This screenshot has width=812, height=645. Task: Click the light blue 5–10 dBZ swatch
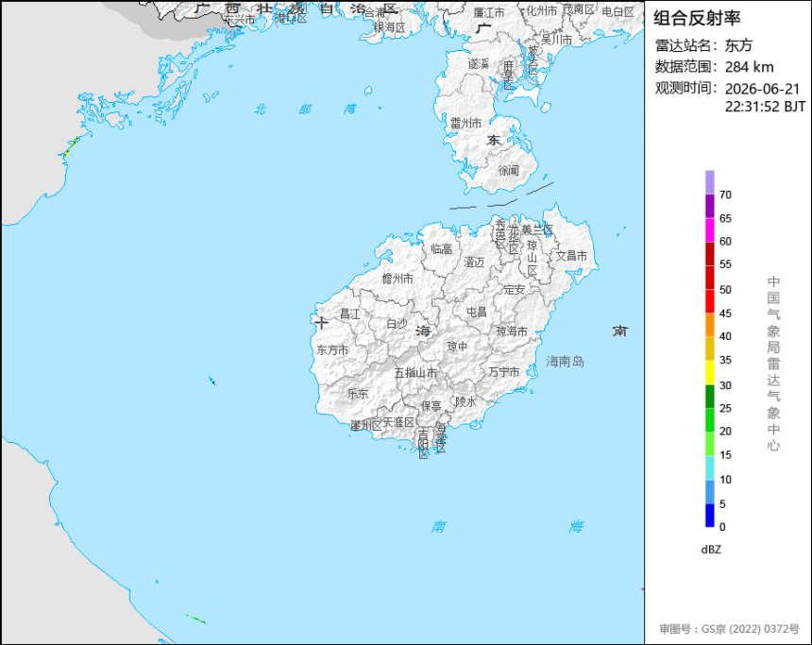click(x=709, y=492)
